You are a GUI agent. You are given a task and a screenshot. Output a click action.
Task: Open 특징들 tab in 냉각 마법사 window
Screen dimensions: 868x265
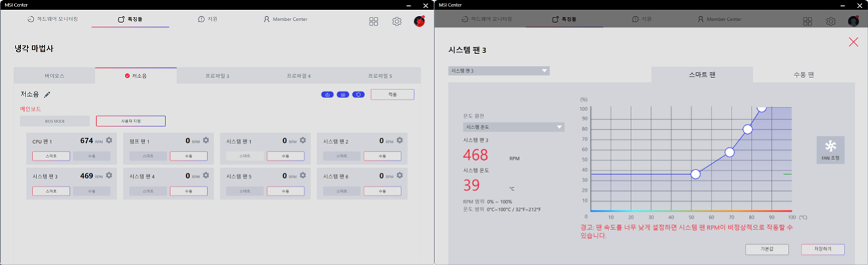[130, 20]
